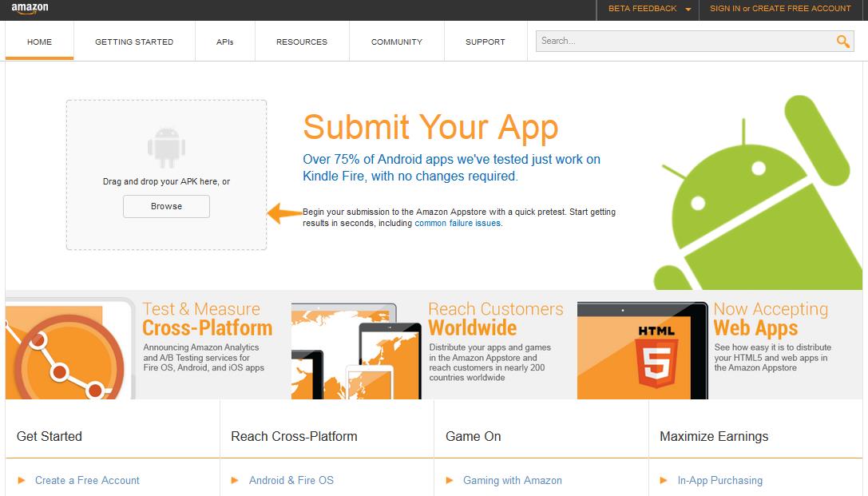The height and width of the screenshot is (496, 868).
Task: Click the Get Started section heading
Action: pos(50,436)
